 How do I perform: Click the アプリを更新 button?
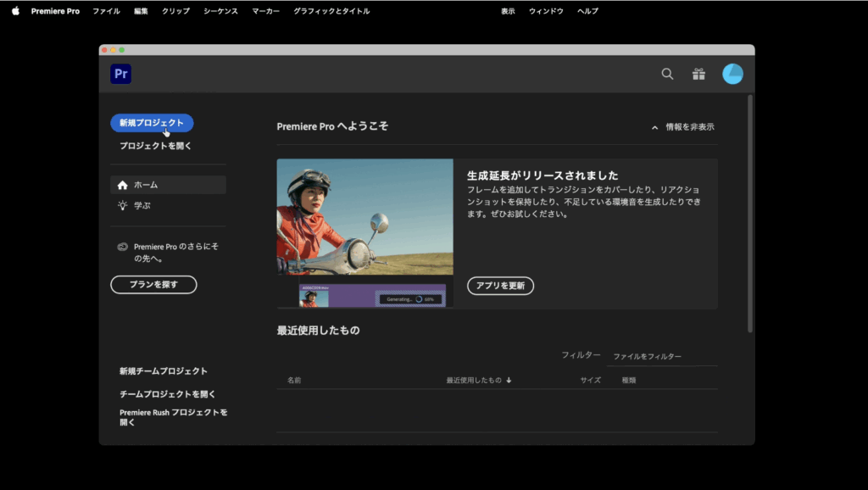(x=500, y=286)
